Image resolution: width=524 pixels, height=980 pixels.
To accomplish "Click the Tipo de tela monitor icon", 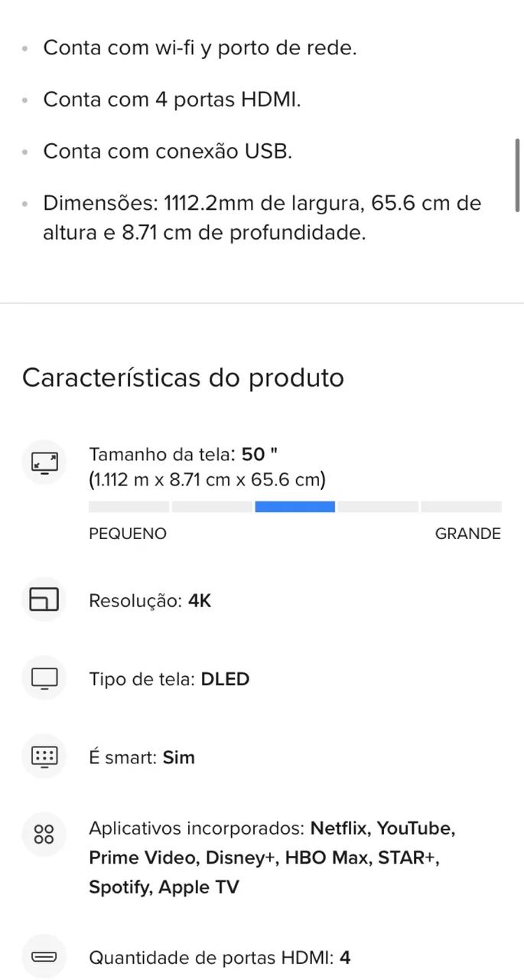I will tap(44, 678).
